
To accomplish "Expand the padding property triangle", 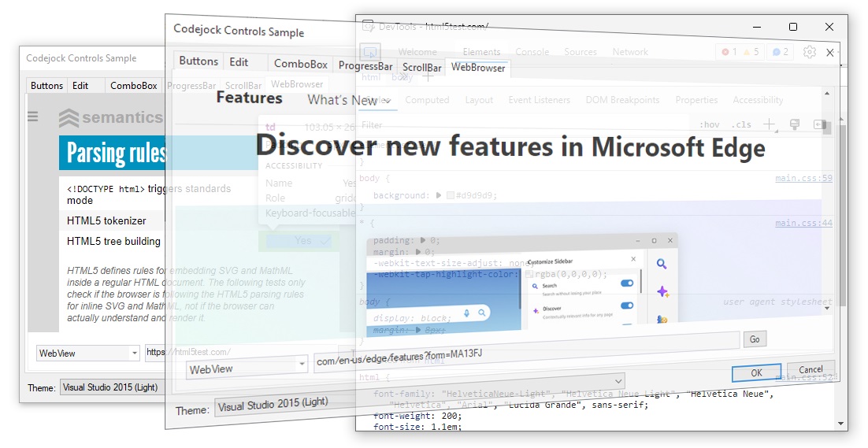I will click(422, 240).
